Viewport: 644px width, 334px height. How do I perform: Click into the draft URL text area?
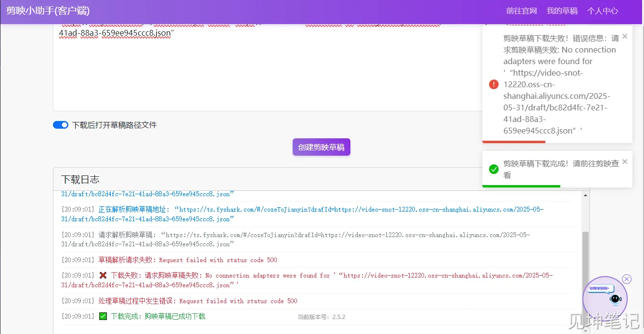point(265,72)
